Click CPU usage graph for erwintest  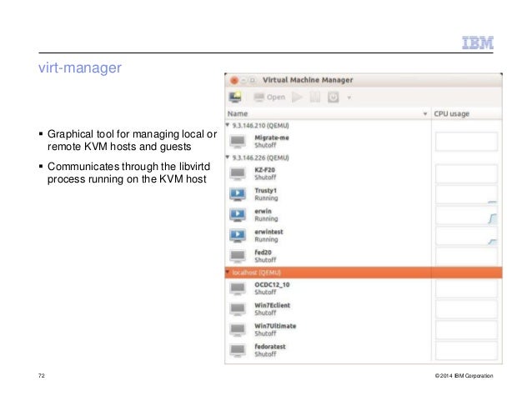click(466, 236)
